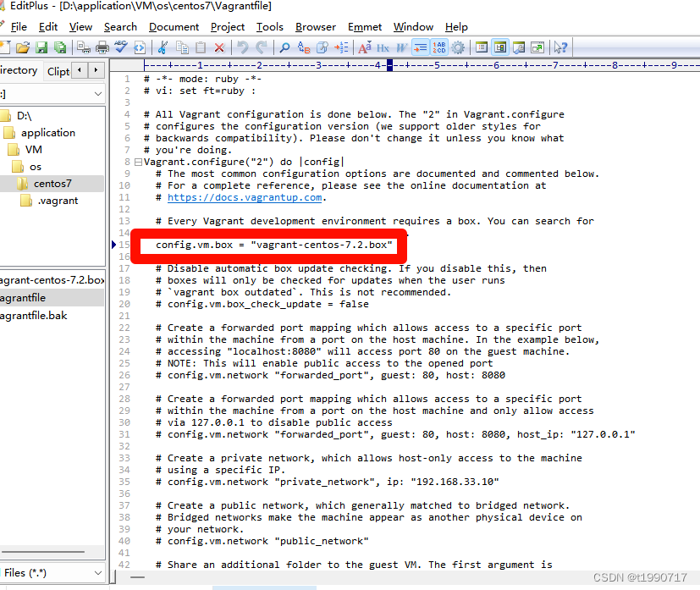Open the Browser menu
The image size is (700, 590).
[x=316, y=27]
